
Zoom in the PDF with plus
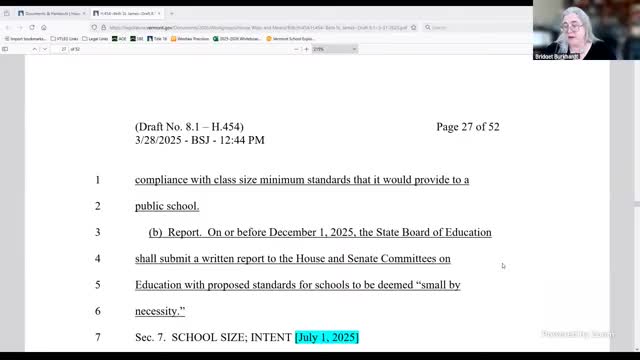307,49
